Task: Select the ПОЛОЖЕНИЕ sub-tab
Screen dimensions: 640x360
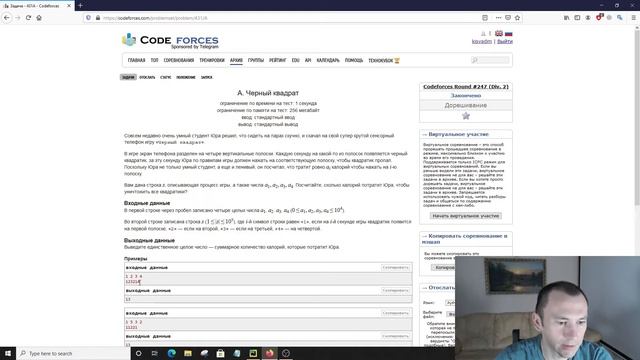Action: 186,77
